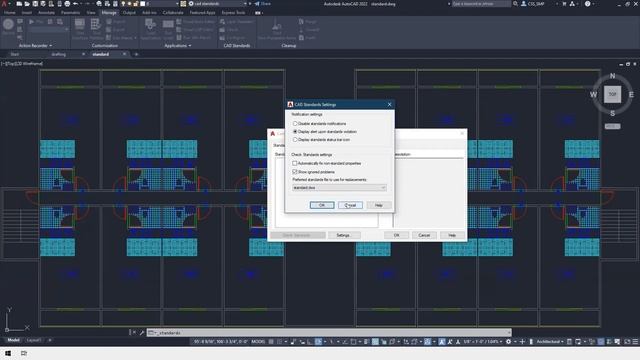The width and height of the screenshot is (640, 360).
Task: Click the search keyword input field
Action: coord(481,4)
